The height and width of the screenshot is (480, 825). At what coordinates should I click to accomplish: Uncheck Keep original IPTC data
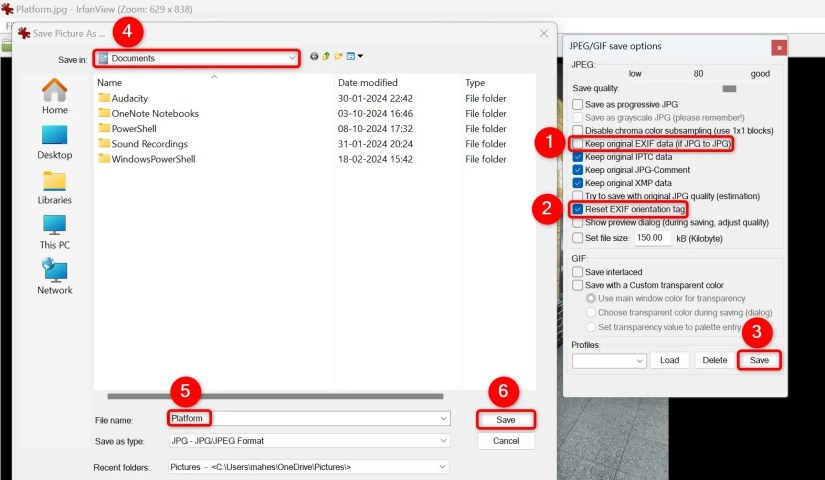[578, 157]
